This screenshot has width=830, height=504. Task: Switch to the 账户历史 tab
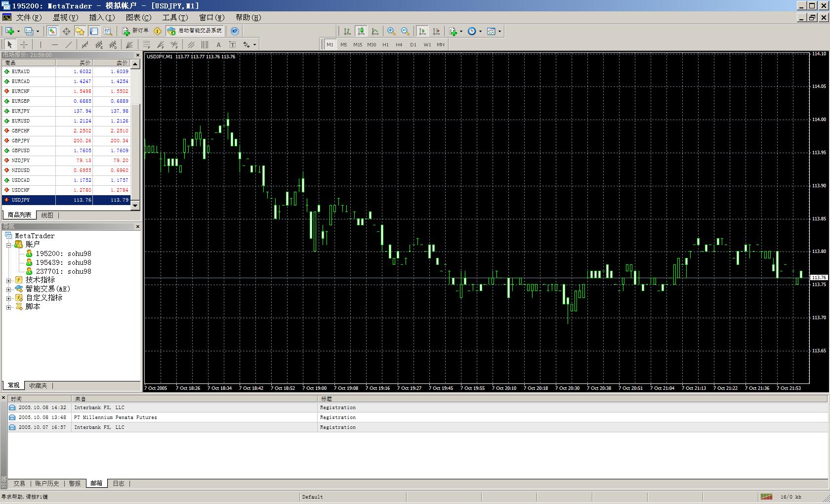point(47,483)
